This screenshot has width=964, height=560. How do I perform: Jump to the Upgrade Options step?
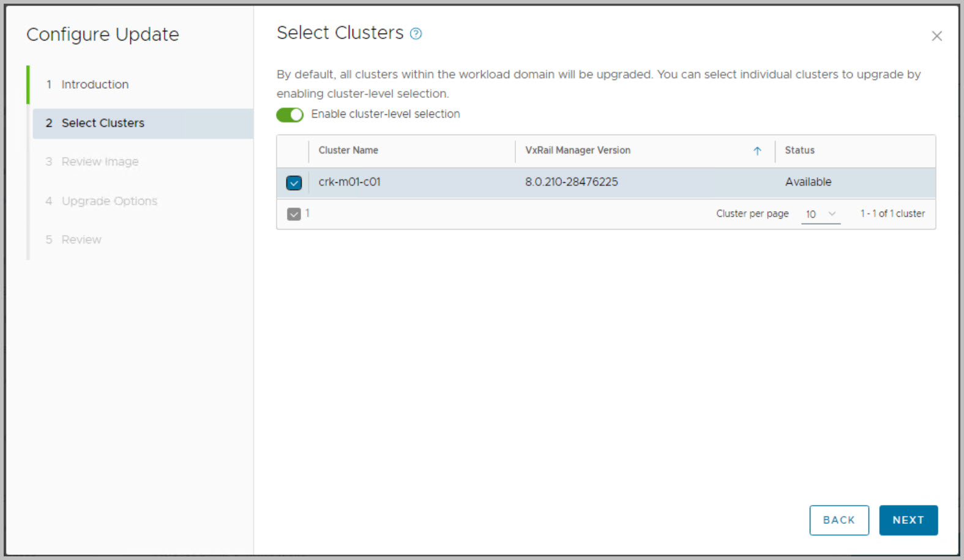(x=109, y=201)
